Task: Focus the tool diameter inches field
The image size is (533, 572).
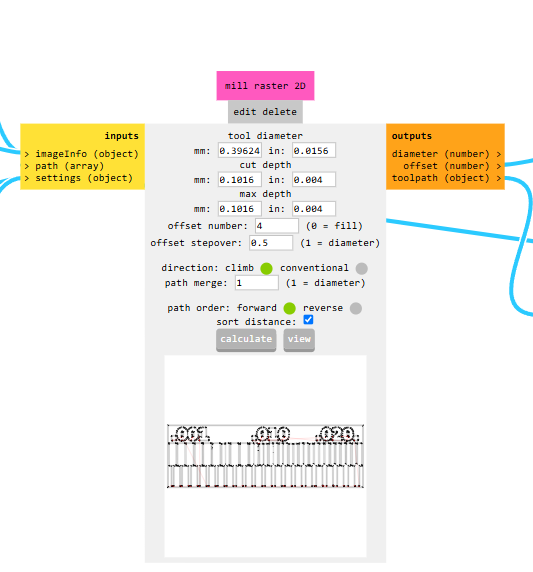Action: (x=314, y=151)
